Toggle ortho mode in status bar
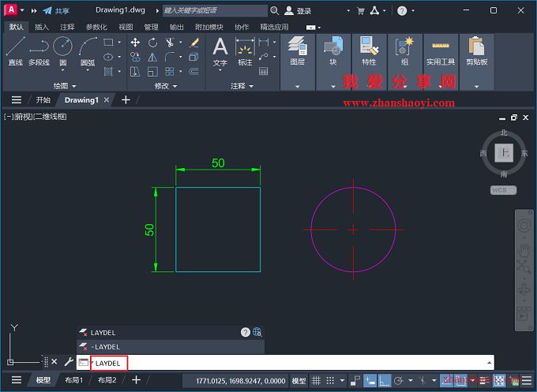Viewport: 537px width, 392px height. pyautogui.click(x=385, y=380)
